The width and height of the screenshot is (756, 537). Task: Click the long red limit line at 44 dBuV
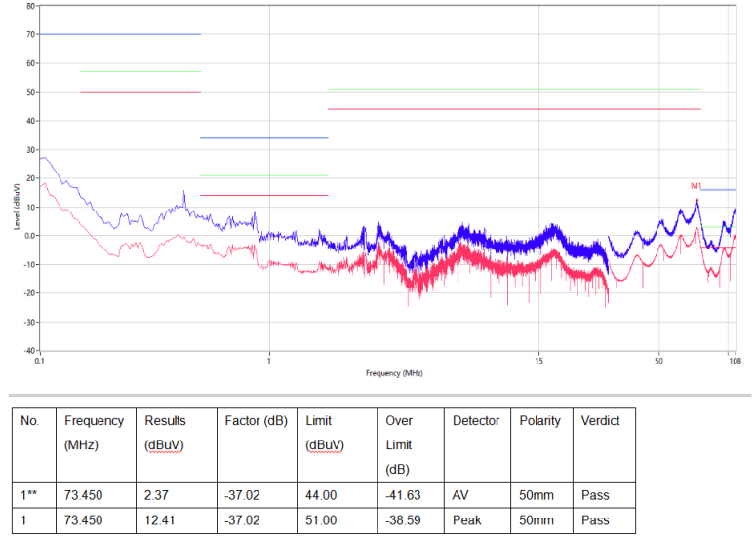pyautogui.click(x=513, y=109)
